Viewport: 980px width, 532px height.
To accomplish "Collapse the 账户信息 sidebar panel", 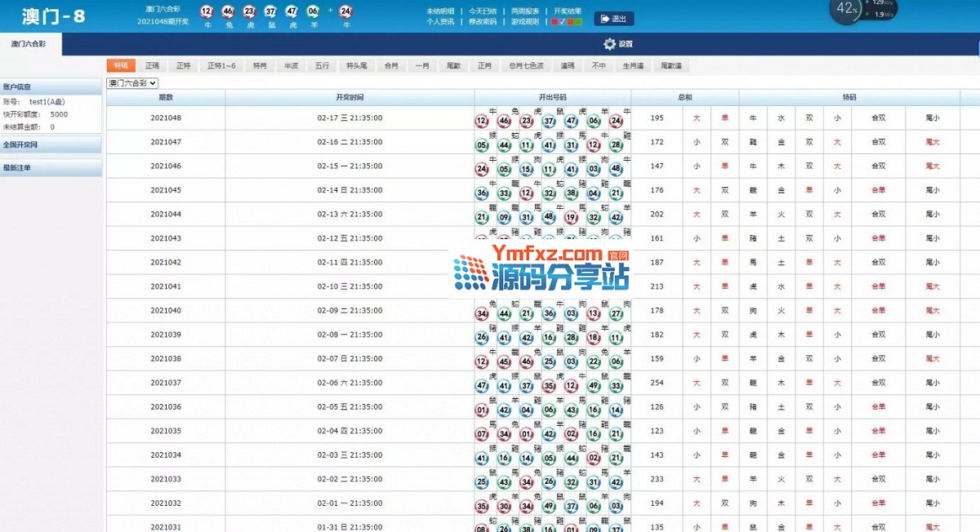I will tap(51, 86).
